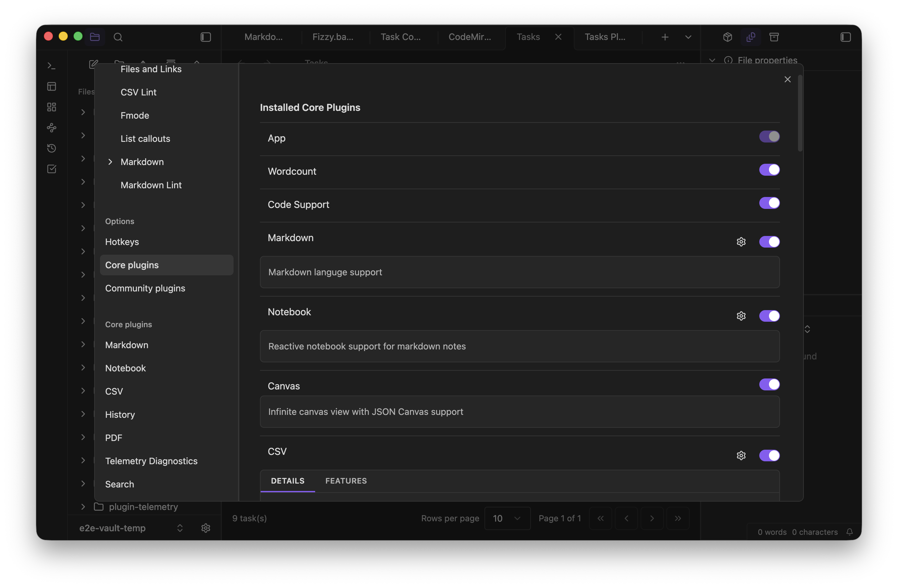This screenshot has width=898, height=588.
Task: Disable the CSV plugin toggle
Action: pos(769,456)
